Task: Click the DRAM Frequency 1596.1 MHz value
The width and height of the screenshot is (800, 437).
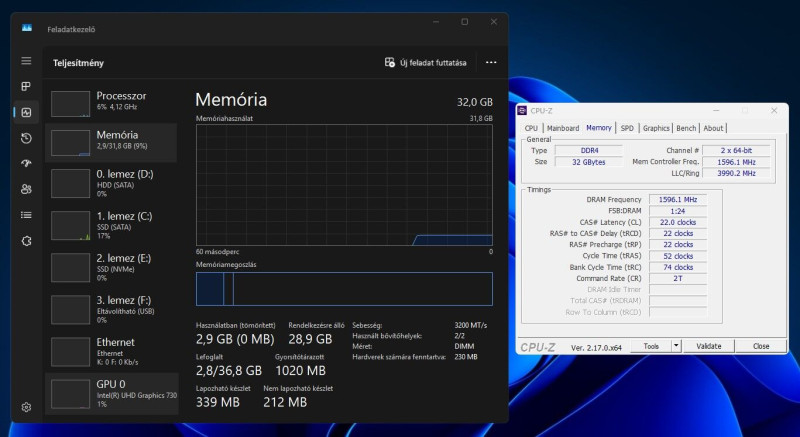Action: [678, 199]
